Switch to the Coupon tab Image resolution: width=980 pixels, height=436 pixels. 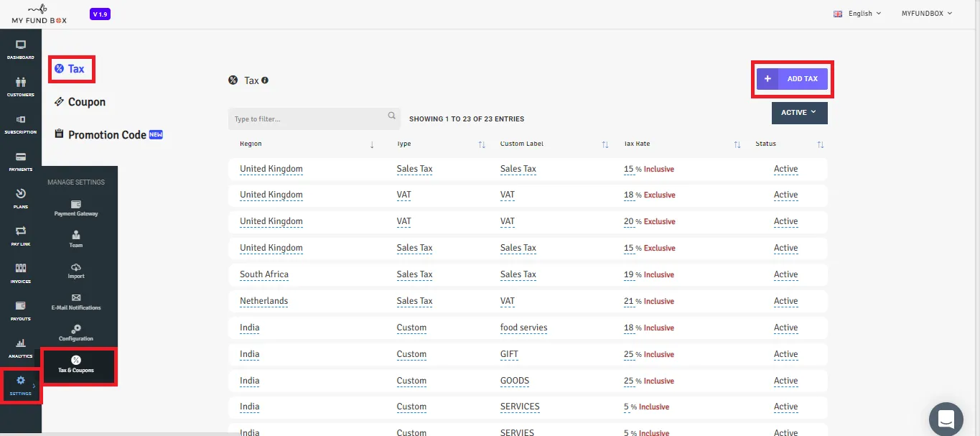[x=80, y=102]
